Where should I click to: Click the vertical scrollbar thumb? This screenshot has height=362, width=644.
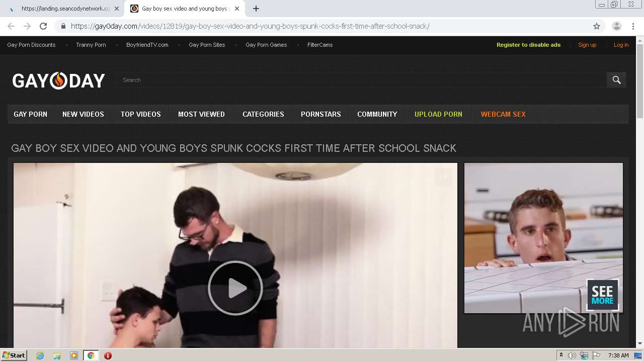click(x=640, y=81)
